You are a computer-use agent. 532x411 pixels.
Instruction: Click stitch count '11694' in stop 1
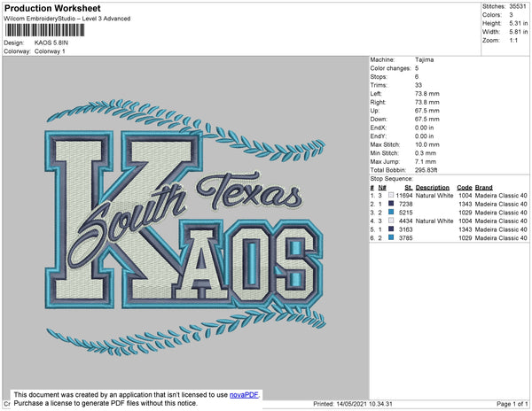404,196
